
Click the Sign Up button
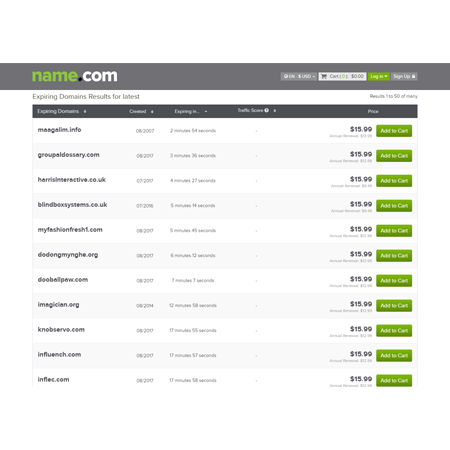404,76
